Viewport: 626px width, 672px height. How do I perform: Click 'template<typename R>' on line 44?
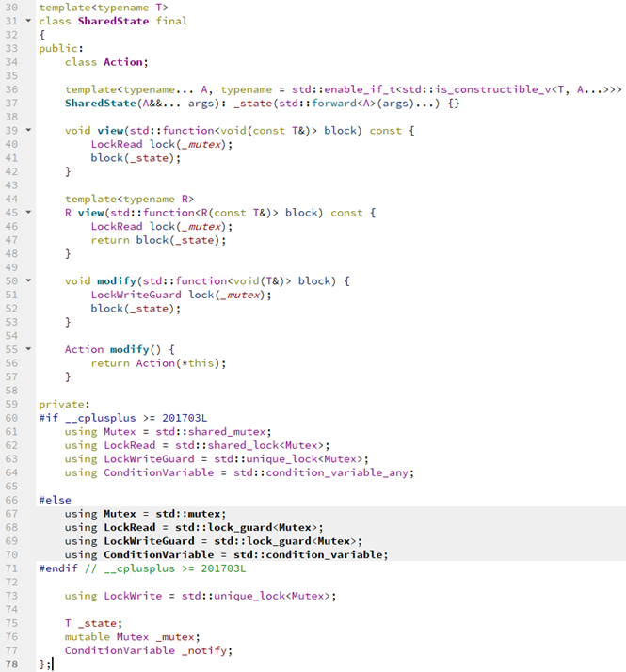coord(129,200)
